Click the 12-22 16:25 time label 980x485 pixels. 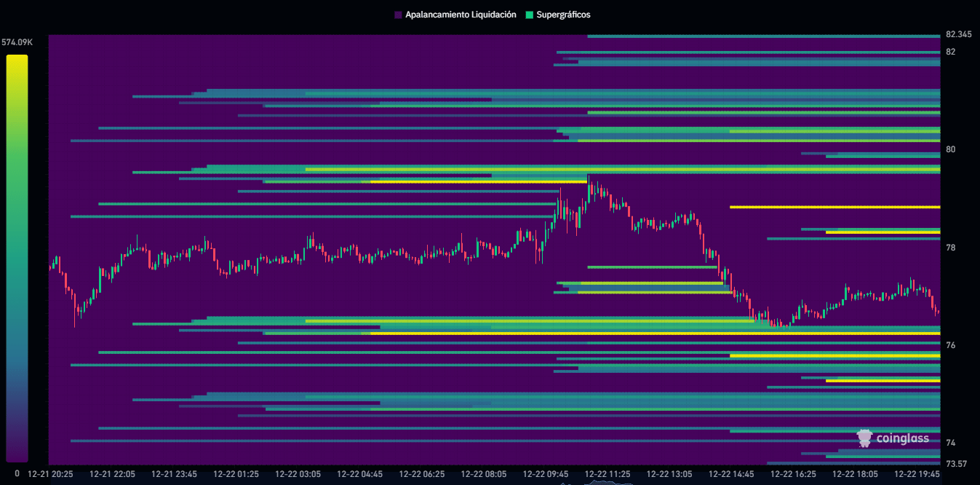point(793,474)
